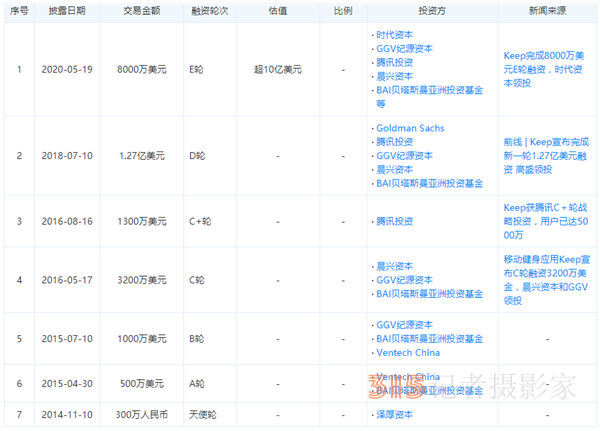This screenshot has height=431, width=600.
Task: Select date cell 2014-11-10
Action: 67,415
